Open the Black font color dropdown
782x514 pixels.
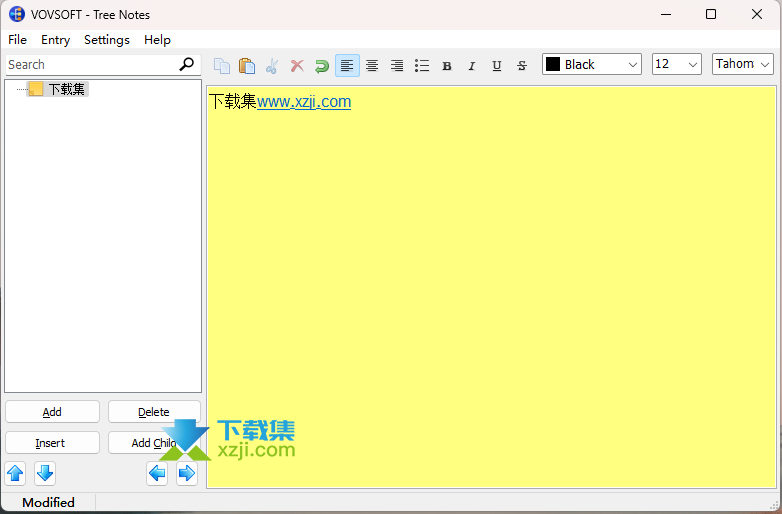click(x=592, y=64)
